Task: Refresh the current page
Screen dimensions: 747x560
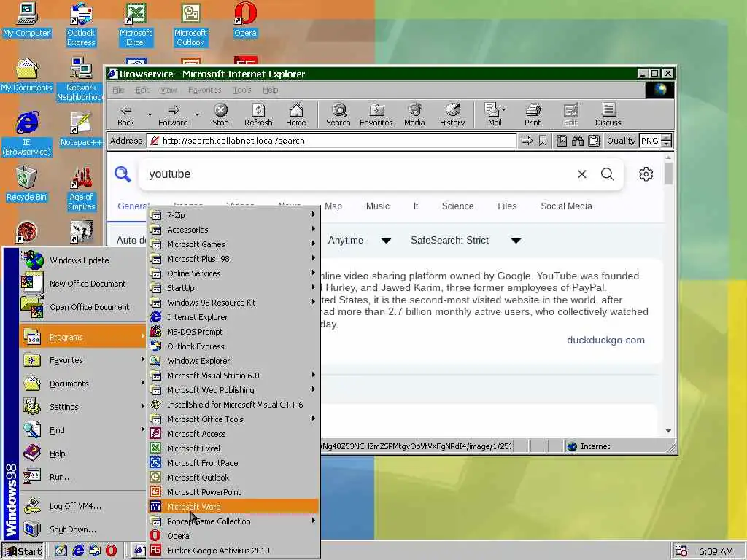Action: coord(258,114)
